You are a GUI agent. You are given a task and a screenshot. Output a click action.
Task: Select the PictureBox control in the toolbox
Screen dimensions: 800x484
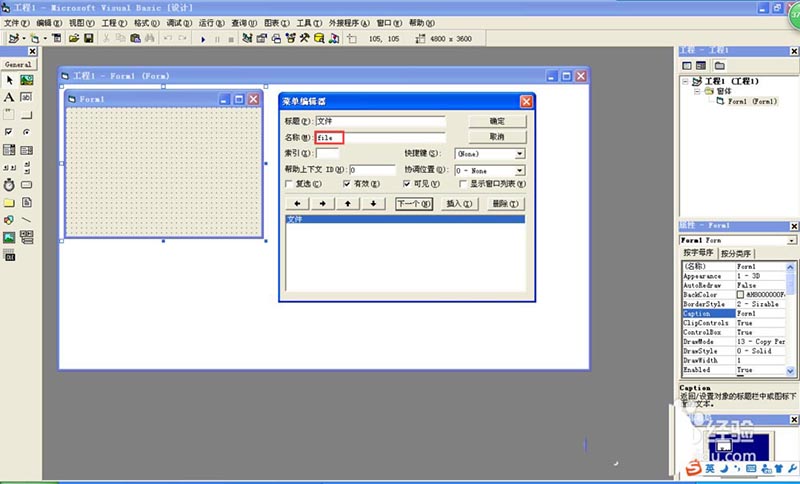click(26, 80)
